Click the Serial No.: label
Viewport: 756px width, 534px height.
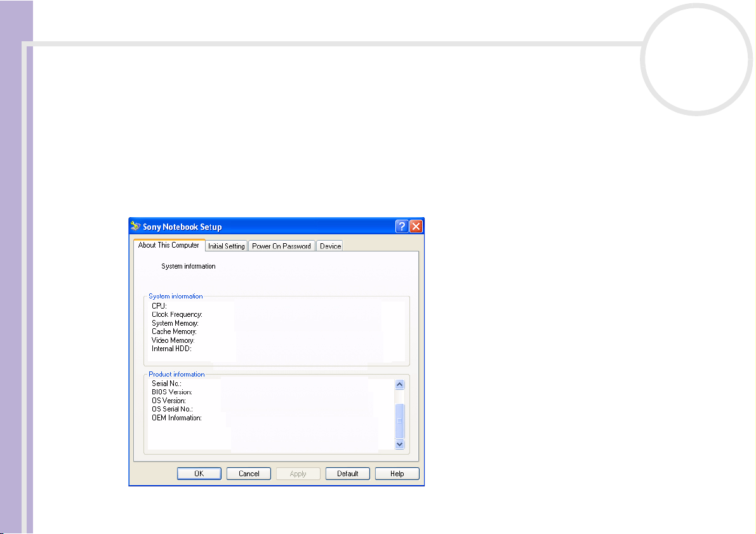click(167, 384)
